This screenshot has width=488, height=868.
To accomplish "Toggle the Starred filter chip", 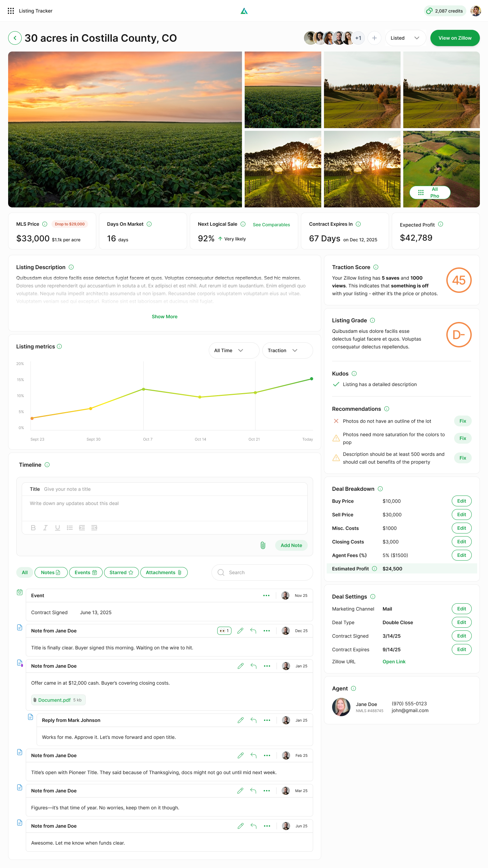I will click(x=121, y=572).
